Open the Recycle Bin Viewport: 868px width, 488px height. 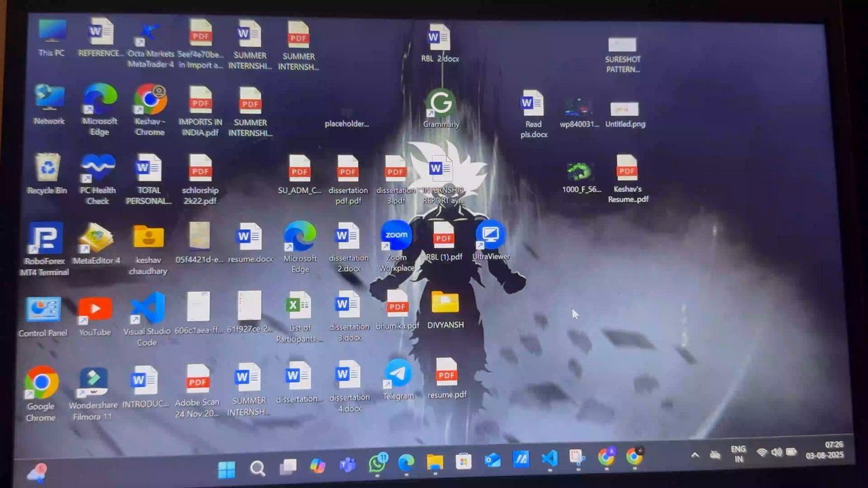click(x=47, y=174)
